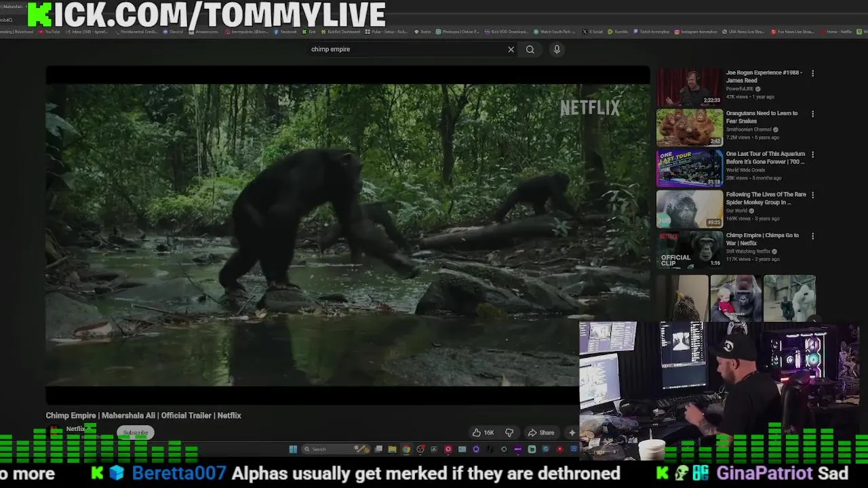Open options menu for Joe Rogan Experience #1988

point(812,73)
